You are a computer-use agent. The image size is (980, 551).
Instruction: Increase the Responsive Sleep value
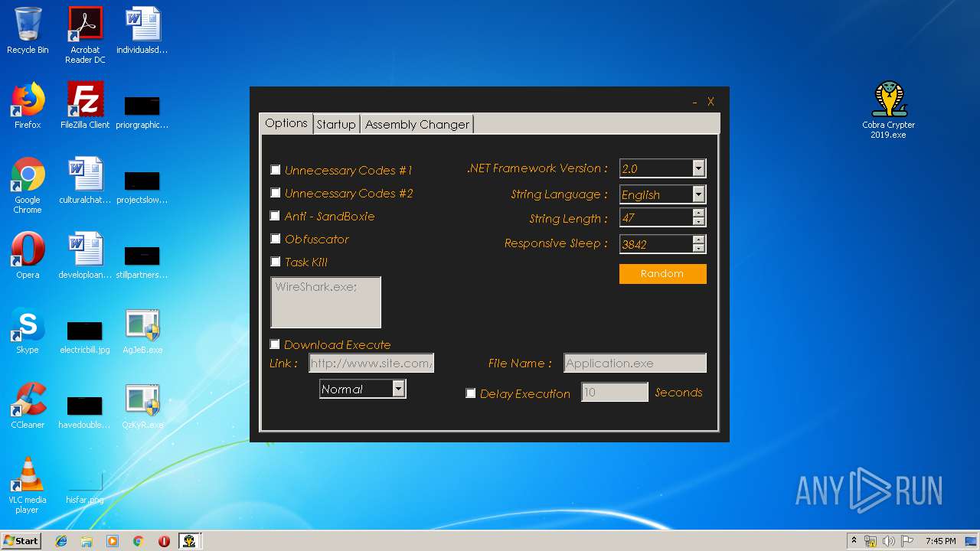[x=698, y=240]
